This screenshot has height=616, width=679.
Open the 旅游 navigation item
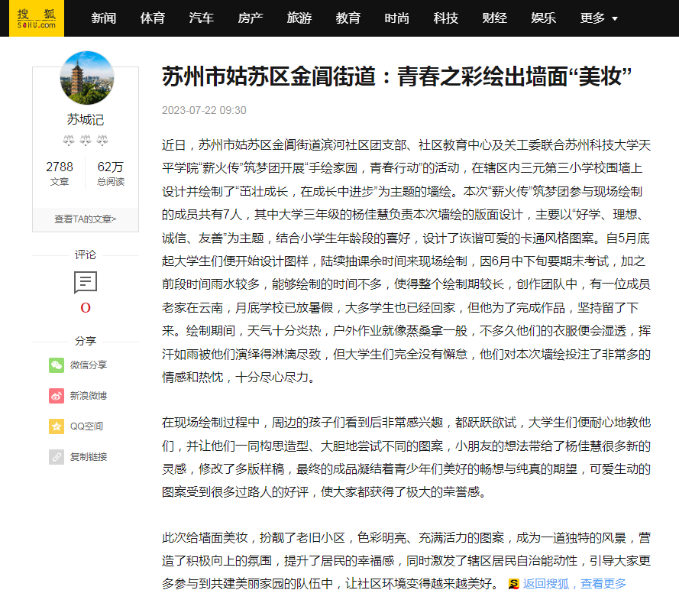point(299,18)
